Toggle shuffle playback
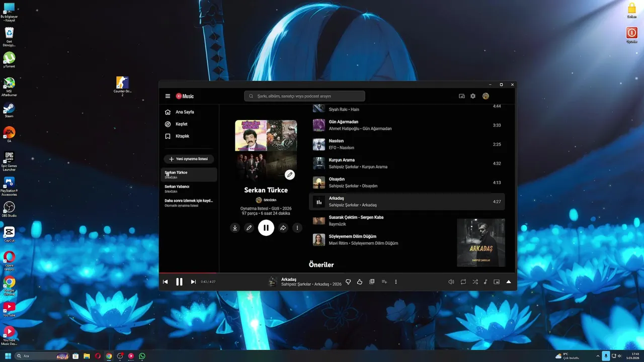Screen dimensions: 644x362 [475, 282]
